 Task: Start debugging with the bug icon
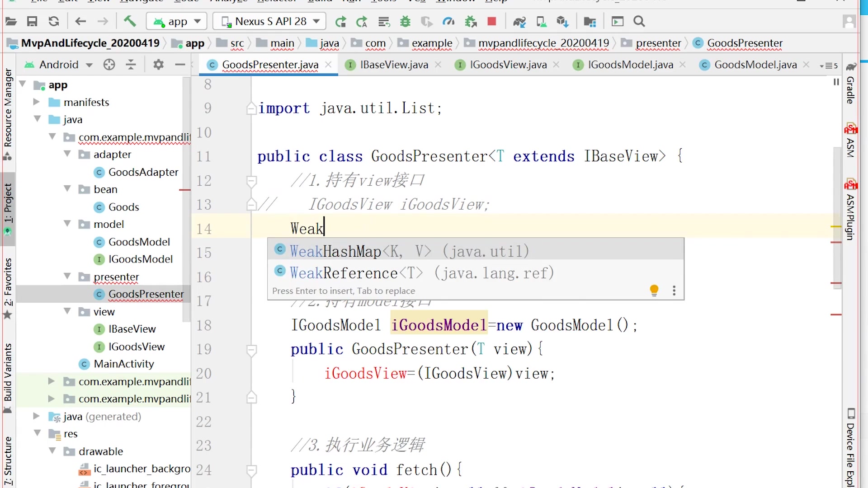tap(406, 21)
